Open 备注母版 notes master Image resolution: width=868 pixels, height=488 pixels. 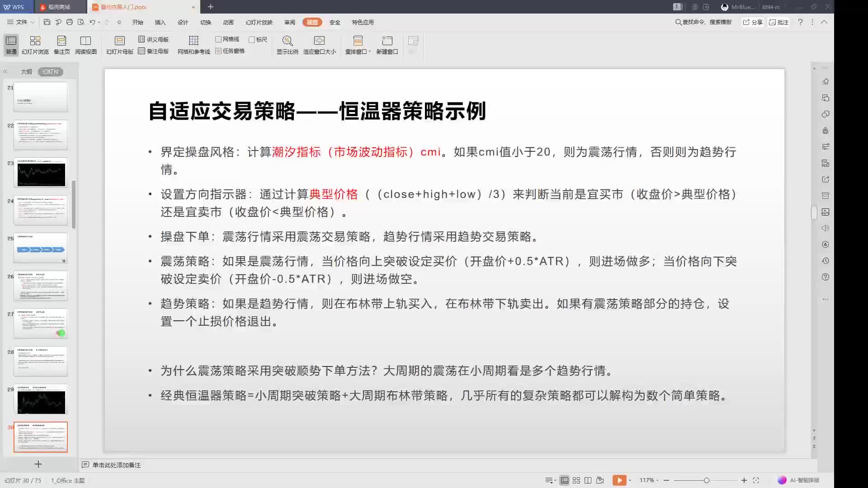pyautogui.click(x=154, y=51)
